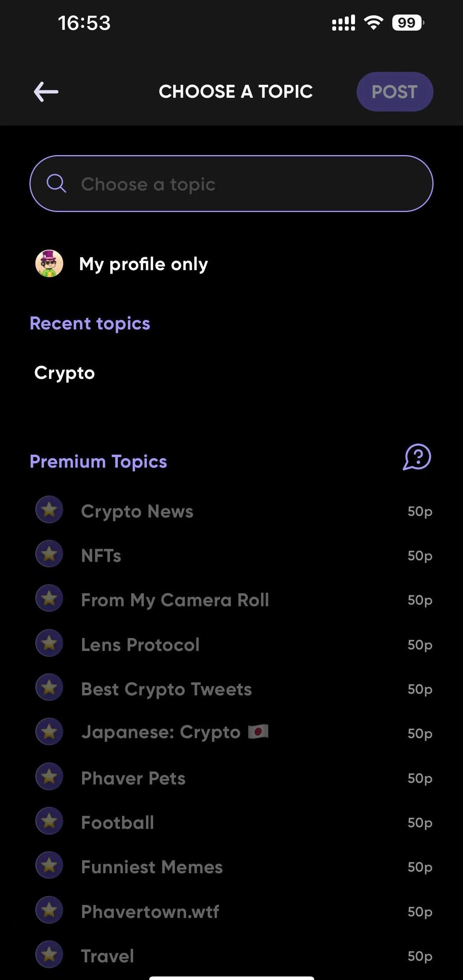
Task: Tap the back arrow icon
Action: (46, 92)
